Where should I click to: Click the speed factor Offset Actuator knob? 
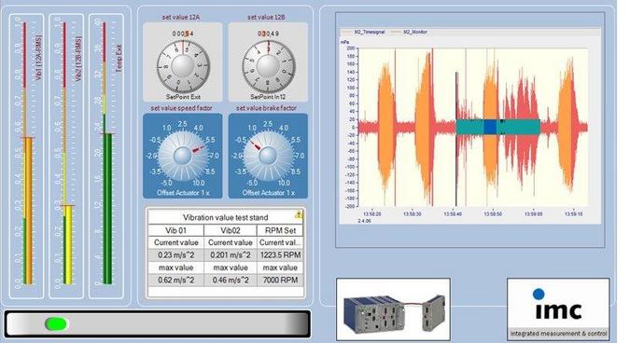(183, 156)
